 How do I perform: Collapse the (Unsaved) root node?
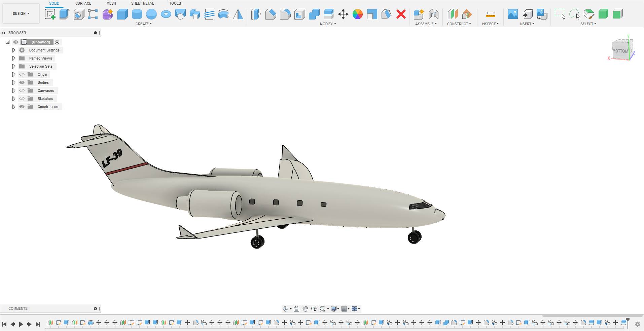(7, 42)
